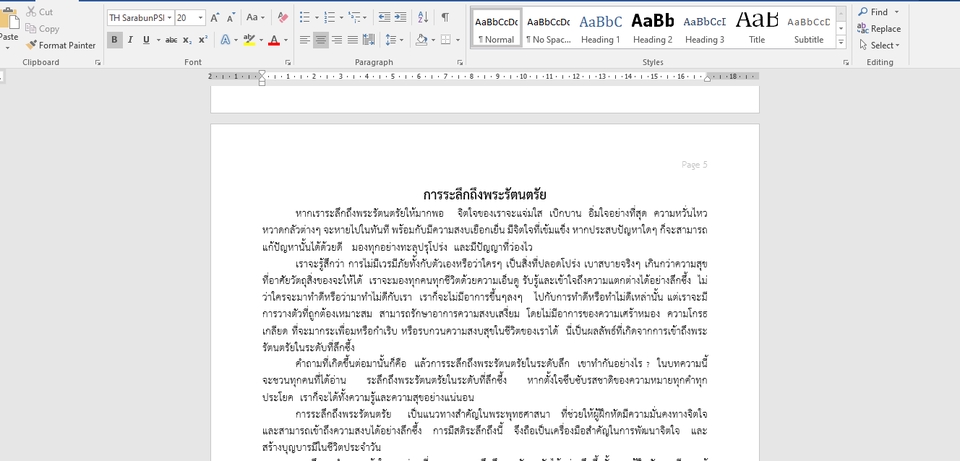The height and width of the screenshot is (461, 960).
Task: Toggle Bold formatting off
Action: pos(114,40)
